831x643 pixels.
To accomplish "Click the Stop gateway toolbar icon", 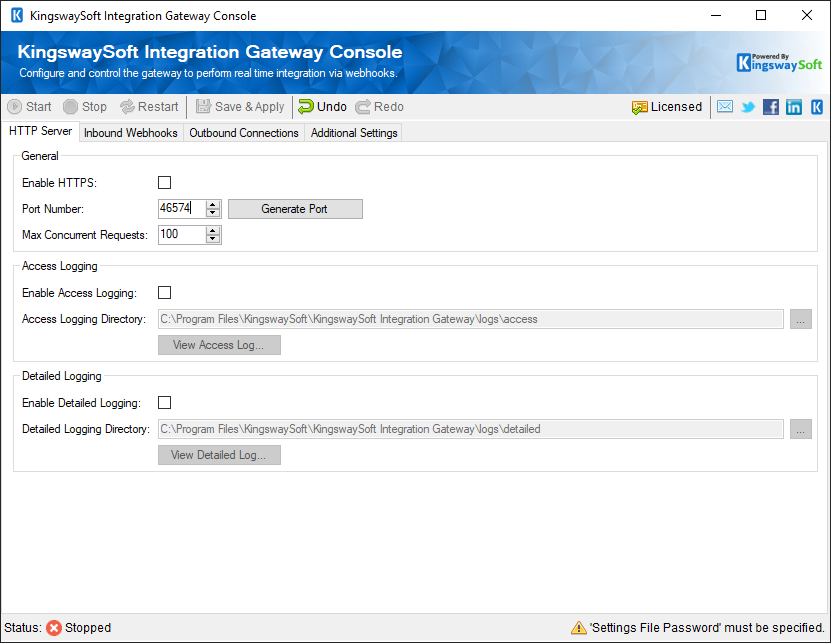I will pos(70,107).
